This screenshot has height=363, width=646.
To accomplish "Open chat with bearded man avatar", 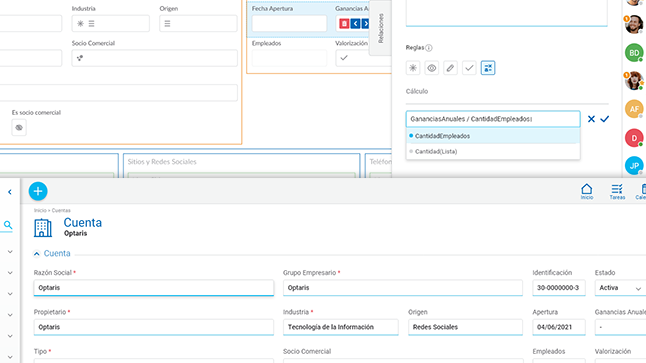I will pos(634,25).
